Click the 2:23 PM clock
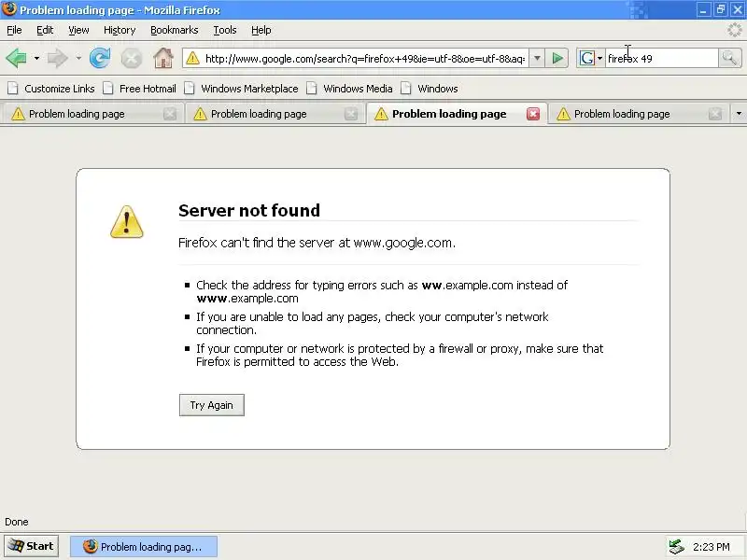 712,547
